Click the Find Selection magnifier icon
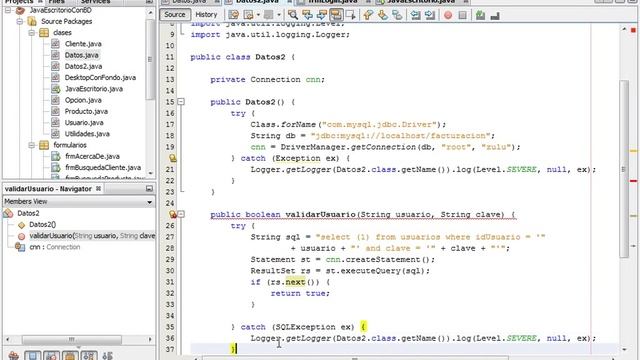The width and height of the screenshot is (640, 360). point(293,15)
